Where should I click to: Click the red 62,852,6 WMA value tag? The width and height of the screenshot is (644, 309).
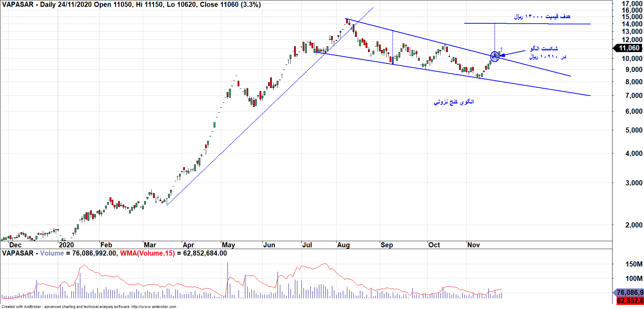coord(630,301)
